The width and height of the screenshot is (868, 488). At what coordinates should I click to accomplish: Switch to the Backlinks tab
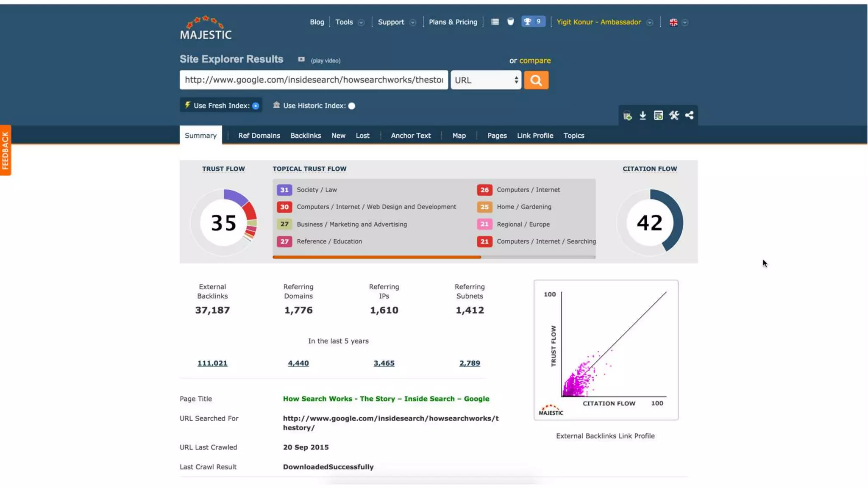click(x=305, y=136)
